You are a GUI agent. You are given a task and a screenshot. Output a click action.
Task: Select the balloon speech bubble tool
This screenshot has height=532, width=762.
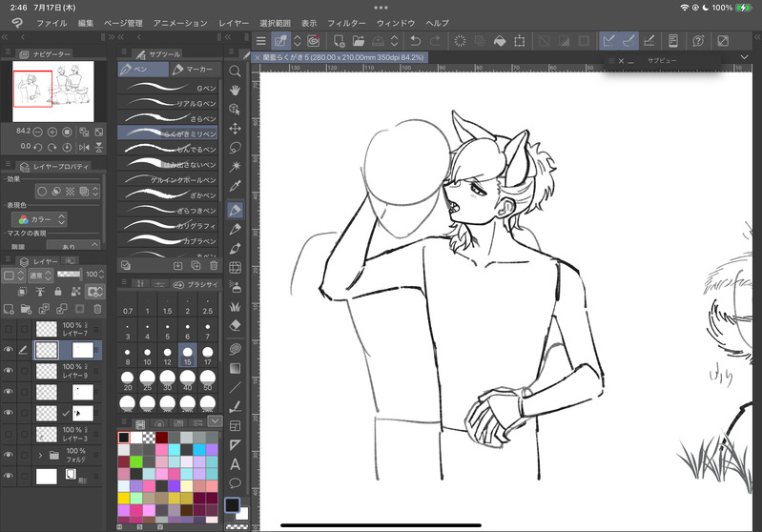pyautogui.click(x=235, y=483)
